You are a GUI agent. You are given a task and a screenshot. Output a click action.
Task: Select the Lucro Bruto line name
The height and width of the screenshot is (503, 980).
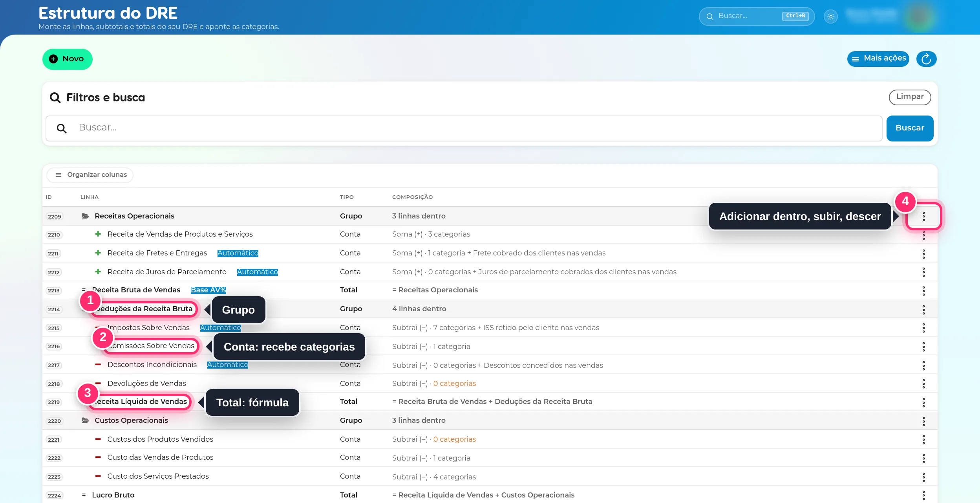pos(113,495)
